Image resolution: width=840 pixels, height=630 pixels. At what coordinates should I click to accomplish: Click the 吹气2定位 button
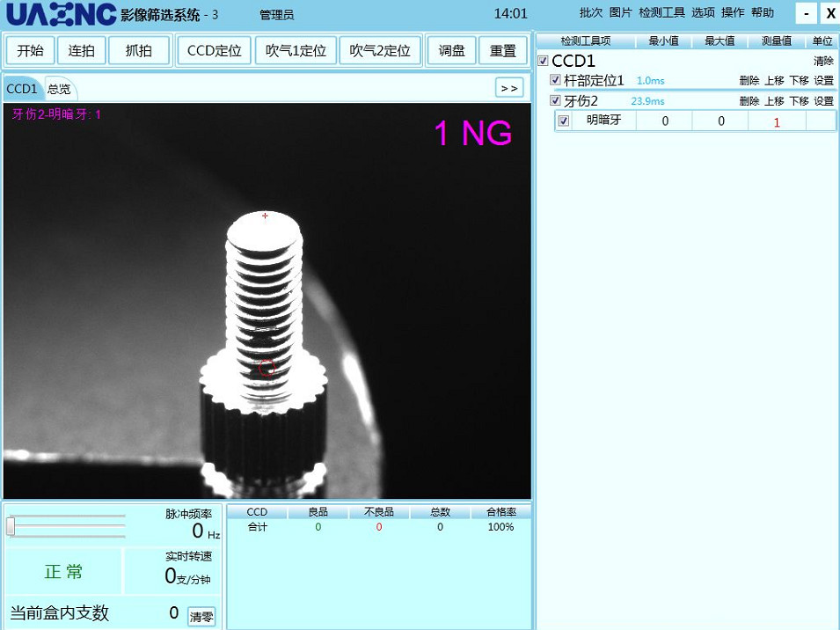pyautogui.click(x=380, y=51)
